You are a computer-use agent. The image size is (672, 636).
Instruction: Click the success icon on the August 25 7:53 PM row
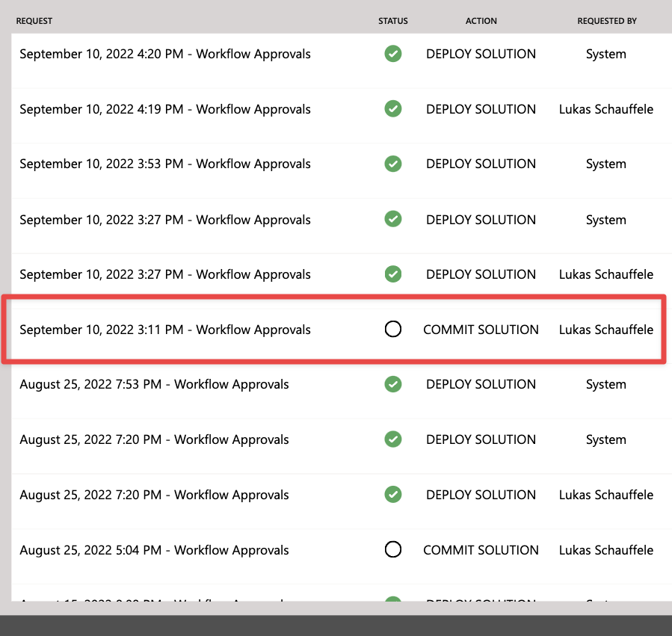(x=393, y=384)
